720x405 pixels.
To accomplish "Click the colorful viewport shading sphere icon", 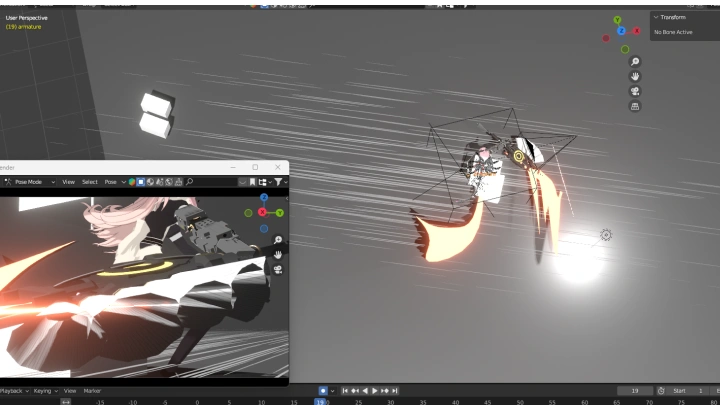I will tap(132, 182).
